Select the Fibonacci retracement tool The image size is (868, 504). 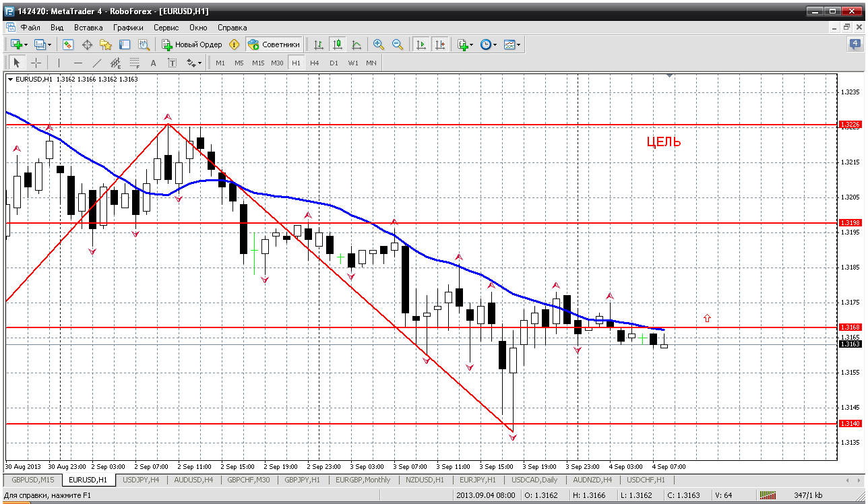[x=135, y=63]
